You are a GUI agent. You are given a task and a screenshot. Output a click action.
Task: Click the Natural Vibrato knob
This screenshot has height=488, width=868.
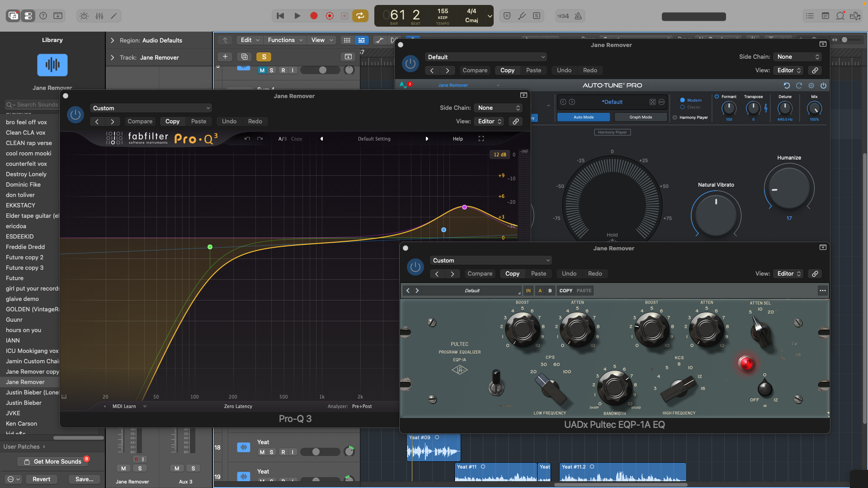click(x=716, y=215)
